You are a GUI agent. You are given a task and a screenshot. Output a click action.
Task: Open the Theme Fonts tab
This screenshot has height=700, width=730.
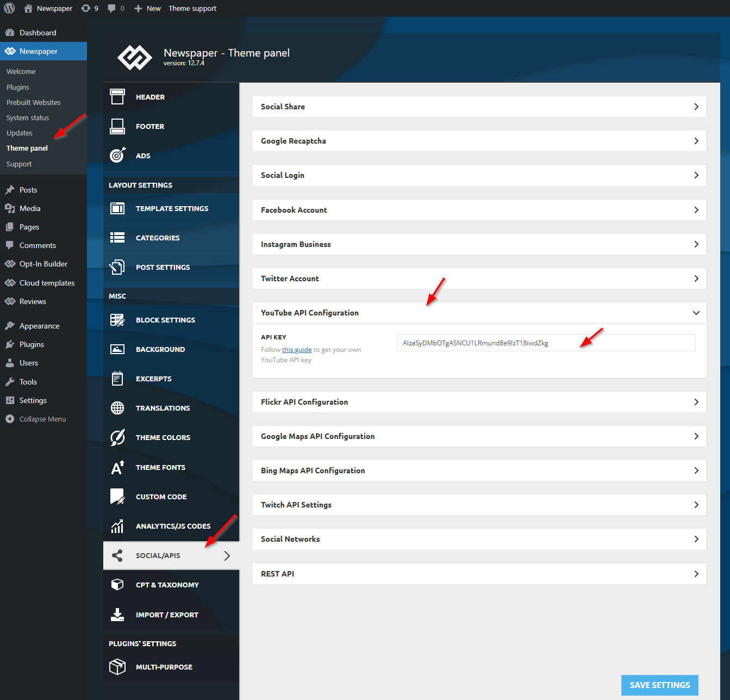point(160,467)
